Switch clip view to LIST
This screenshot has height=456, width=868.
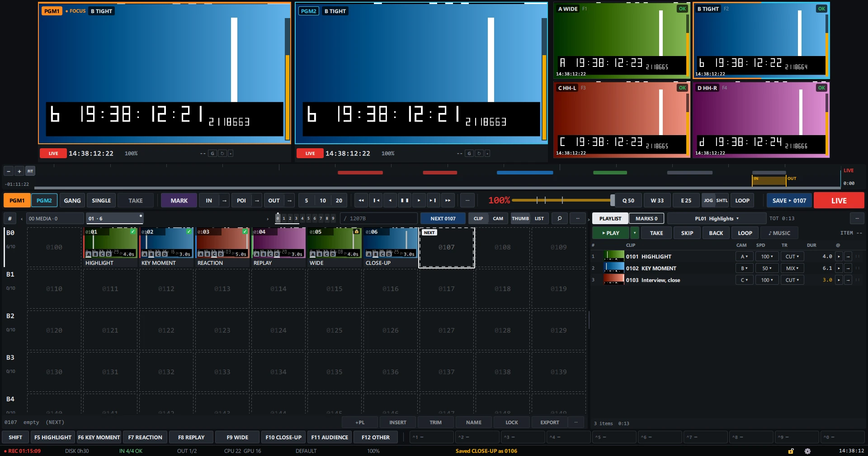click(539, 219)
